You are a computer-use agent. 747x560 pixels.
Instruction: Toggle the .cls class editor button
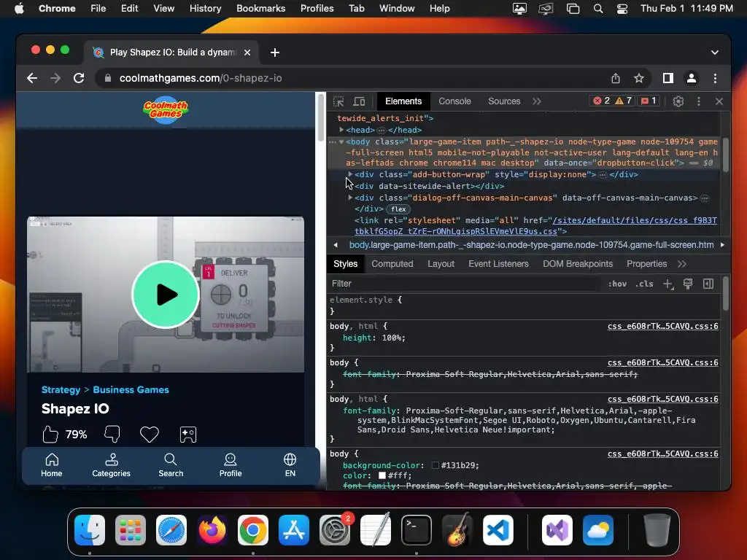[x=644, y=284]
